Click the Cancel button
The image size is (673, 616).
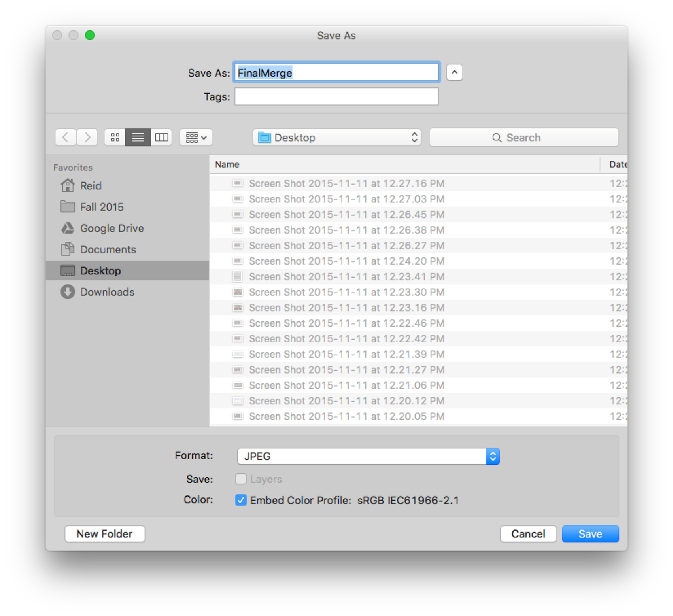528,534
